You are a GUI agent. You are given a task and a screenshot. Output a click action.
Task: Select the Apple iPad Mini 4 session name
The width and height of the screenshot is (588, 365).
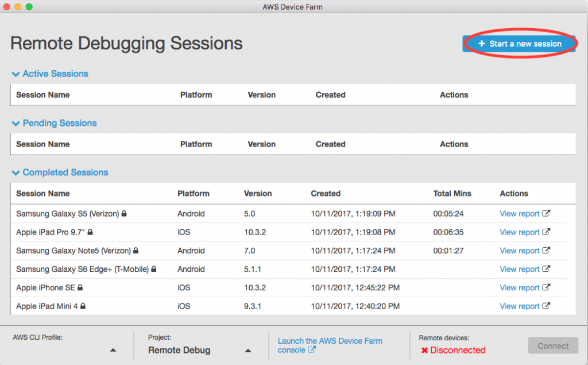(47, 306)
